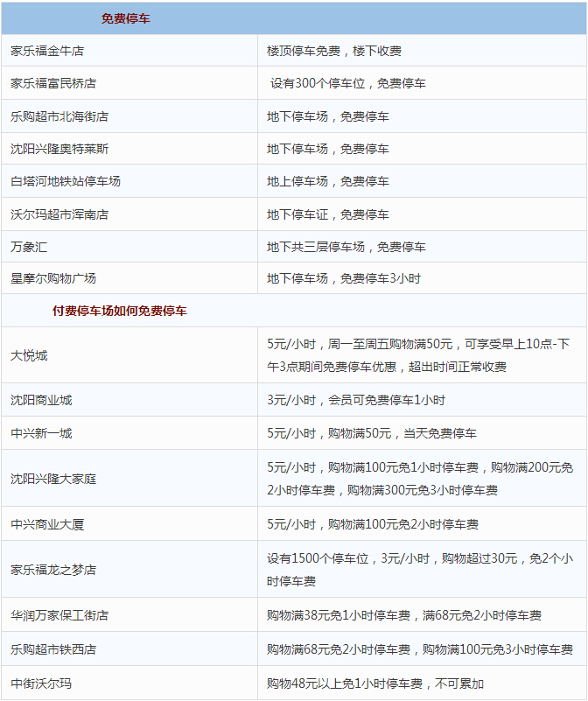588x701 pixels.
Task: Click '设有300个停车位，免费停车' text
Action: click(348, 84)
